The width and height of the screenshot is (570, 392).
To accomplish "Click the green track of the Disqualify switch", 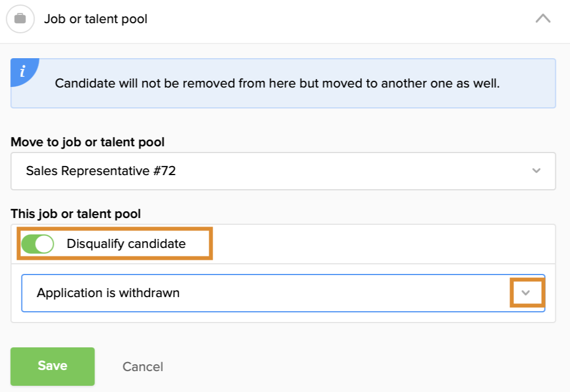I will [29, 244].
